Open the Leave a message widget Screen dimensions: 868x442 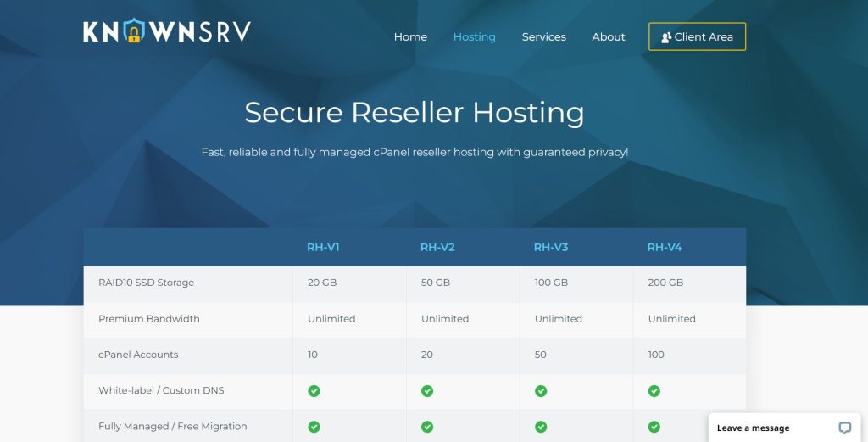coord(753,428)
